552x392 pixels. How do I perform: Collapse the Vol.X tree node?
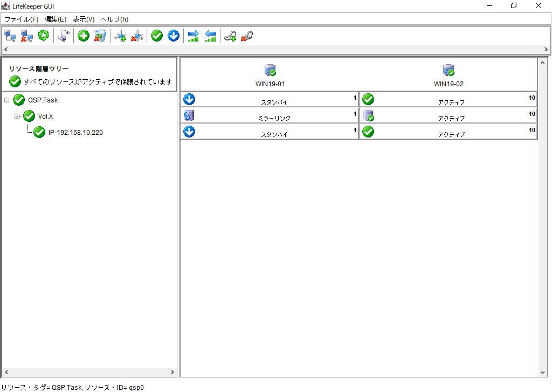point(17,116)
